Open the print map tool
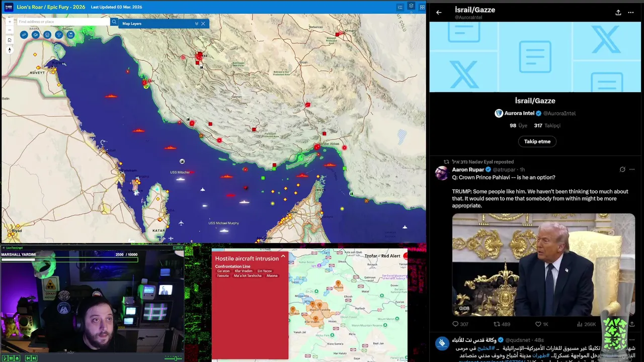This screenshot has width=644, height=362. tap(47, 35)
